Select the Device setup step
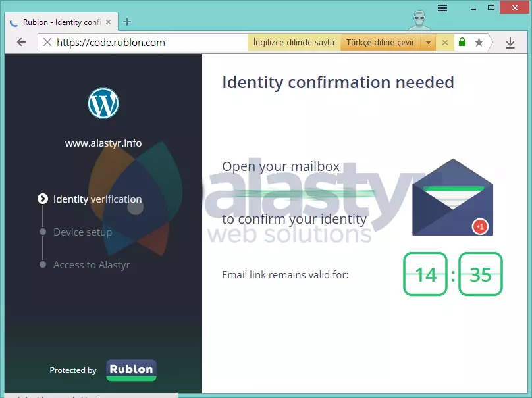 click(x=82, y=232)
